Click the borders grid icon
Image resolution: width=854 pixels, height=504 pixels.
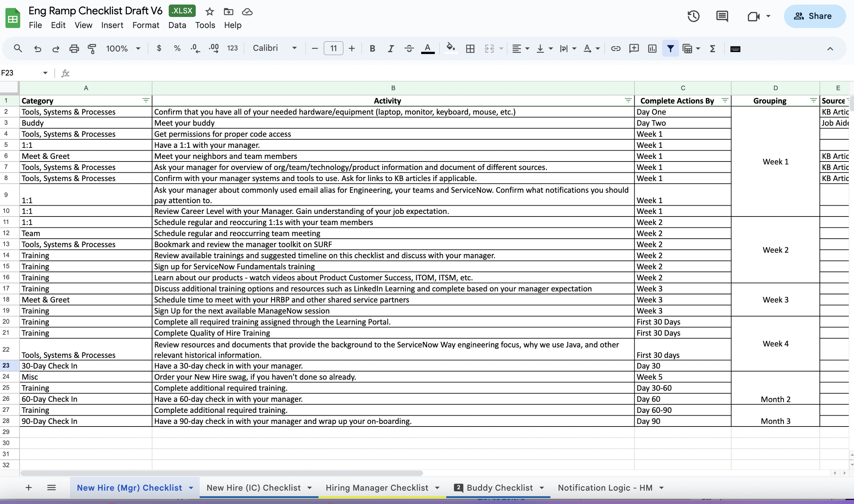click(470, 48)
